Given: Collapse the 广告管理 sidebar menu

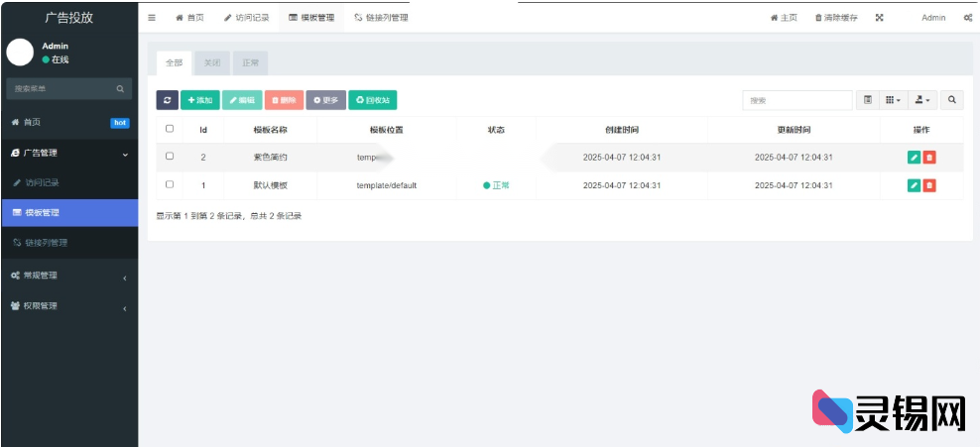Looking at the screenshot, I should point(68,153).
